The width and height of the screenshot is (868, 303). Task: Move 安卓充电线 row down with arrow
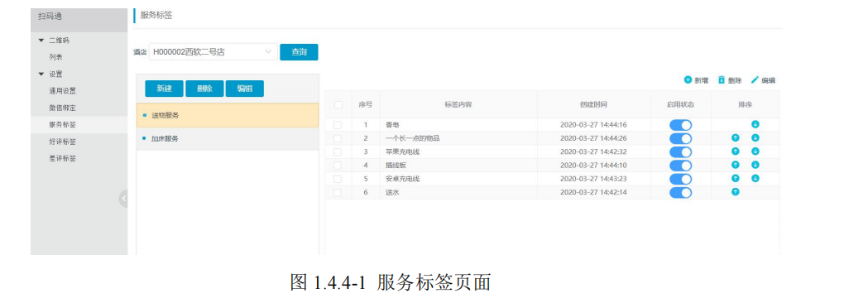(x=755, y=178)
